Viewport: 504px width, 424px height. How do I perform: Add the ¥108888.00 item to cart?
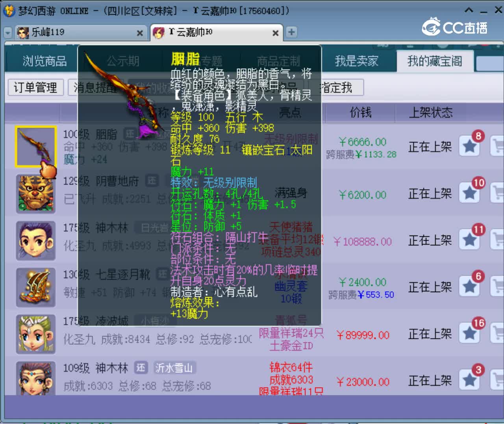[497, 240]
